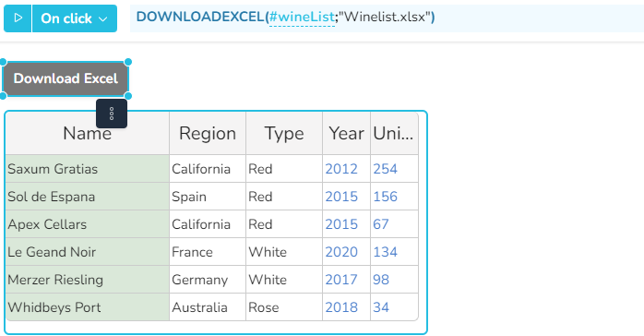Select the truncated Uni... column header

(394, 134)
